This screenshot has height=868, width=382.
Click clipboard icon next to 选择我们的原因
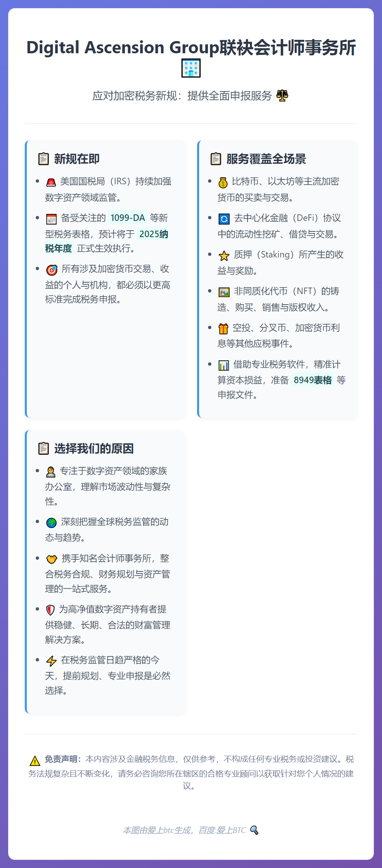coord(43,448)
